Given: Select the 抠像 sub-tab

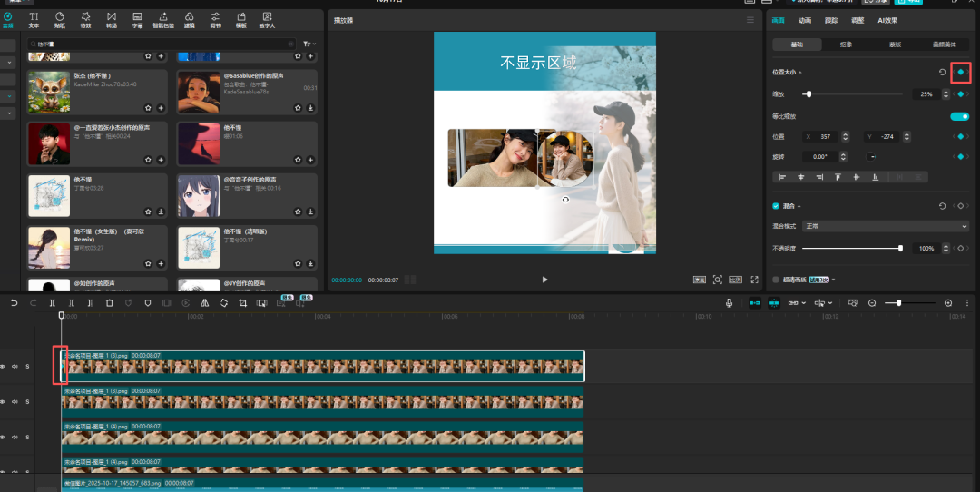Looking at the screenshot, I should tap(845, 44).
